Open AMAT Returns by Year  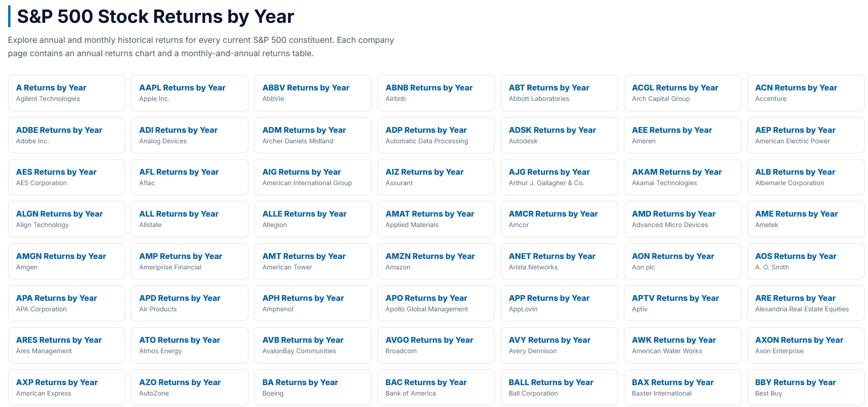[x=436, y=219]
